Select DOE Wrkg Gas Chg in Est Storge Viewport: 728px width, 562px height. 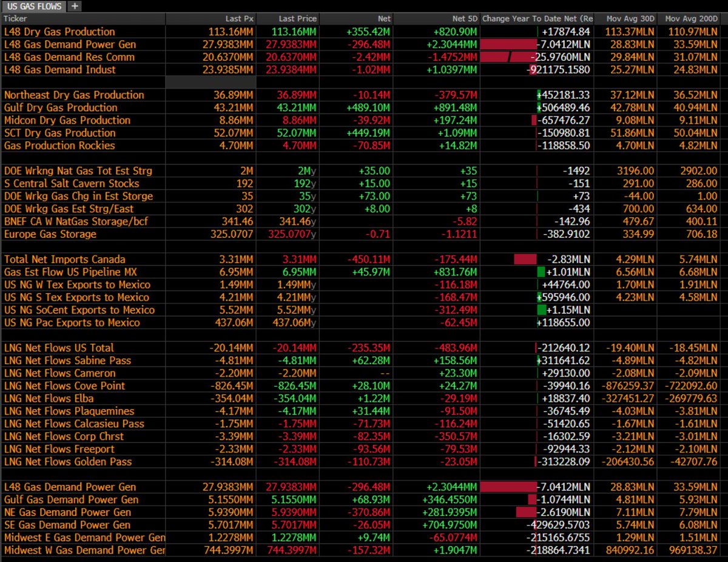click(x=78, y=196)
